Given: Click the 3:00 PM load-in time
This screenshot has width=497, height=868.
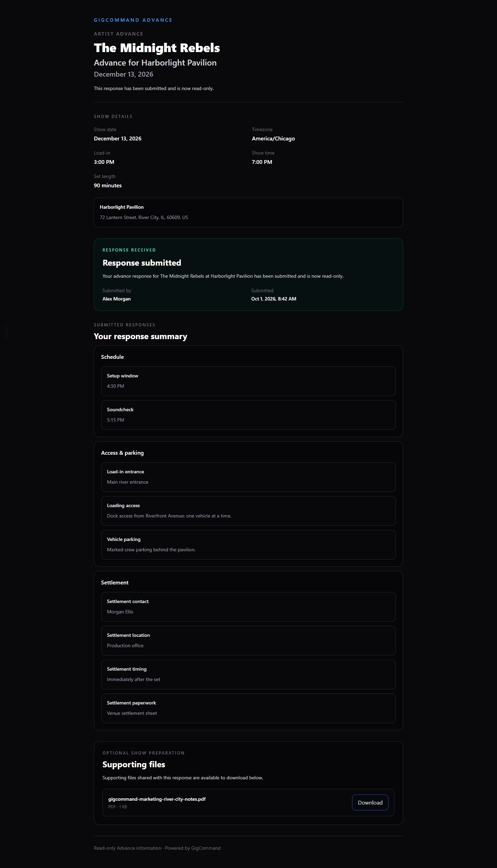Looking at the screenshot, I should [104, 162].
